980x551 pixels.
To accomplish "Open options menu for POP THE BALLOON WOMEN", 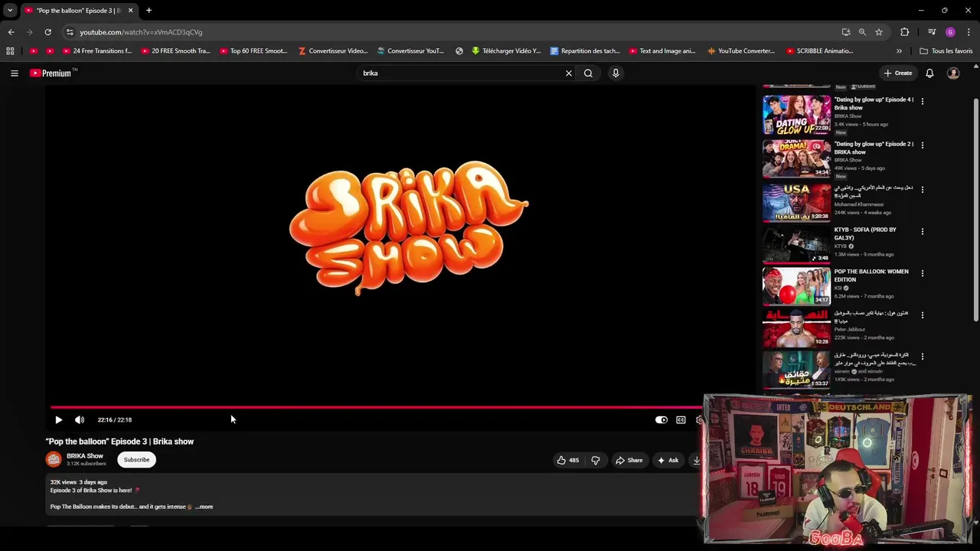I will (922, 273).
